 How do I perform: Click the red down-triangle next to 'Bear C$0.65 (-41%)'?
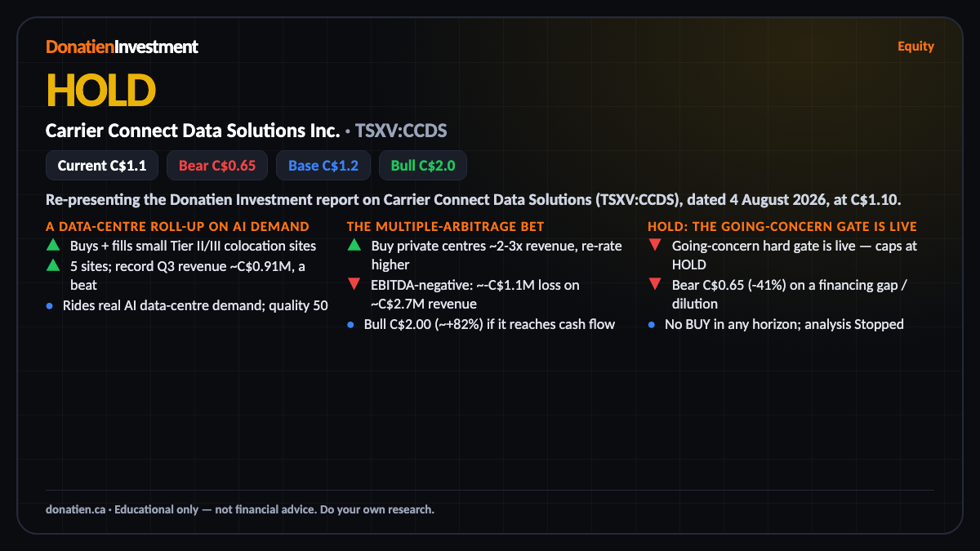coord(655,284)
